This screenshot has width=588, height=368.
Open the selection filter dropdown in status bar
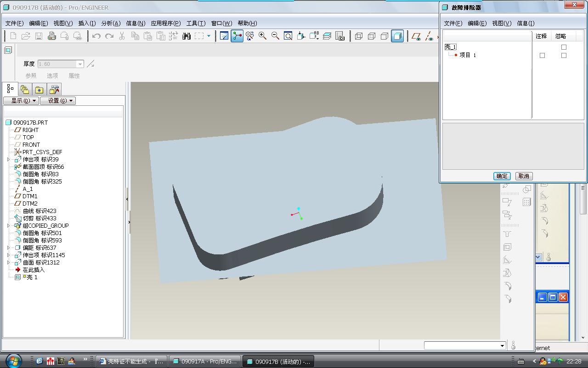502,345
